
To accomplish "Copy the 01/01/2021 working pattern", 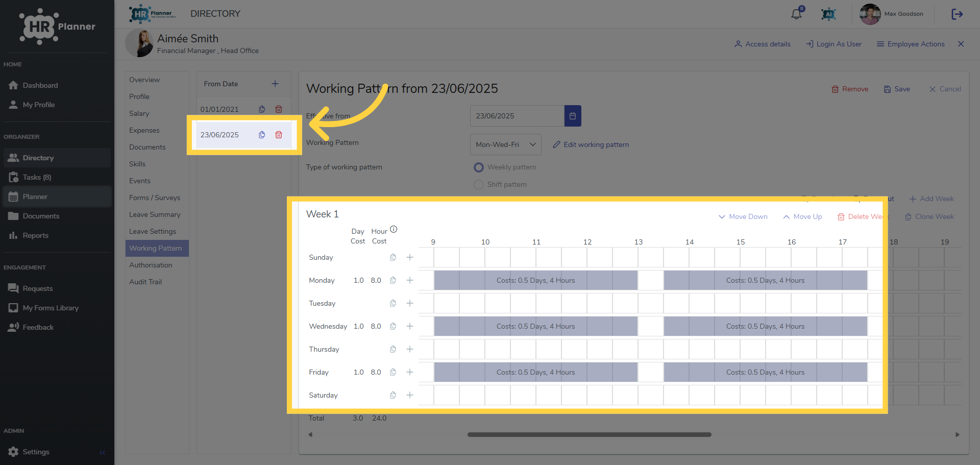I will click(262, 109).
